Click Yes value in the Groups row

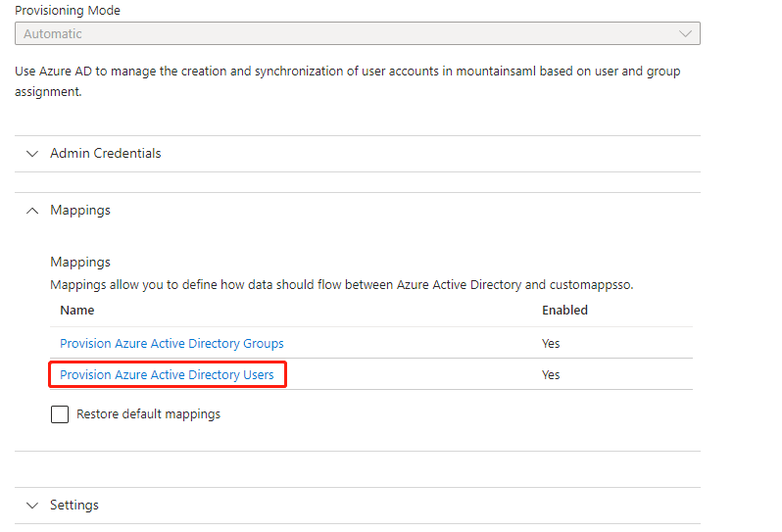click(x=551, y=344)
